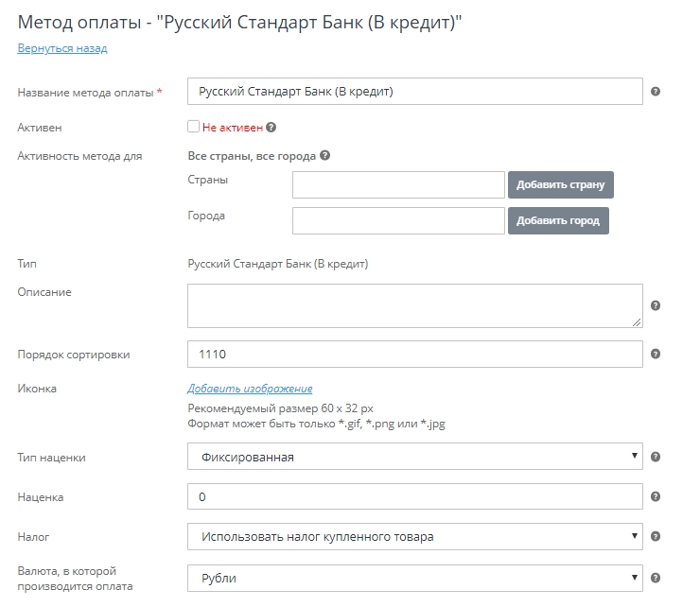Screen dimensions: 700x607
Task: Open the Тип наценки dropdown
Action: coord(415,457)
